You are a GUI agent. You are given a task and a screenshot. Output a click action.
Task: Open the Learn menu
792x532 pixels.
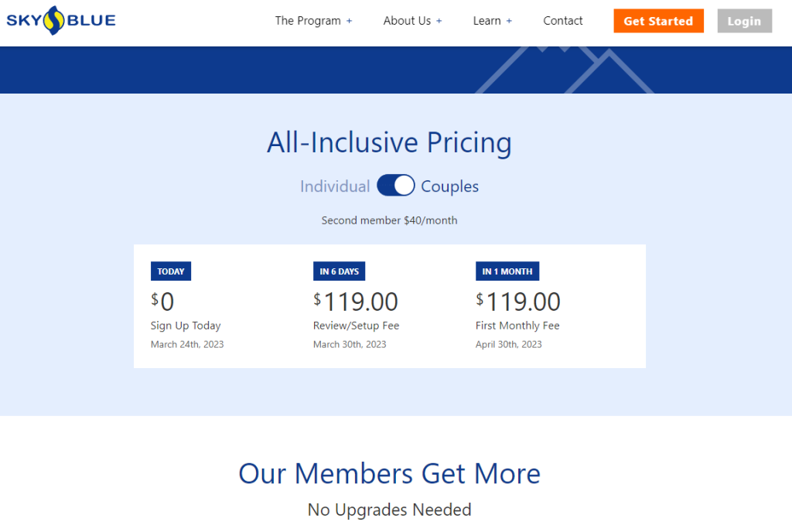(x=487, y=21)
